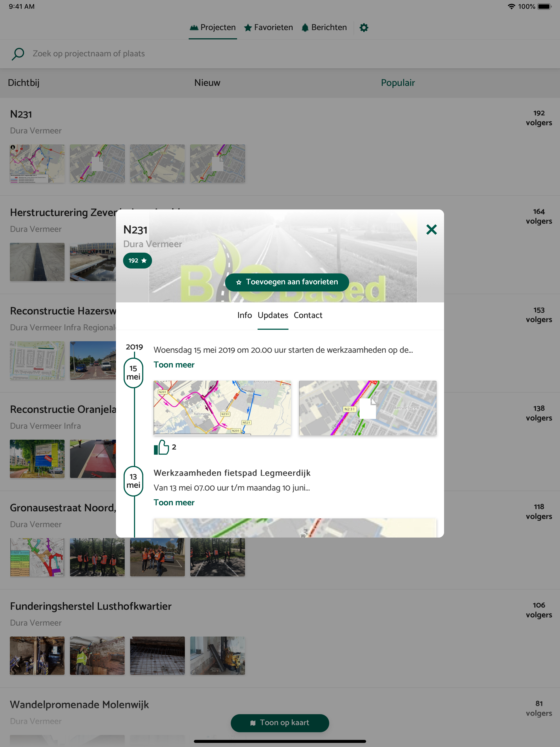Add N231 to favorites with Toevoegen button
The width and height of the screenshot is (560, 747).
(287, 282)
